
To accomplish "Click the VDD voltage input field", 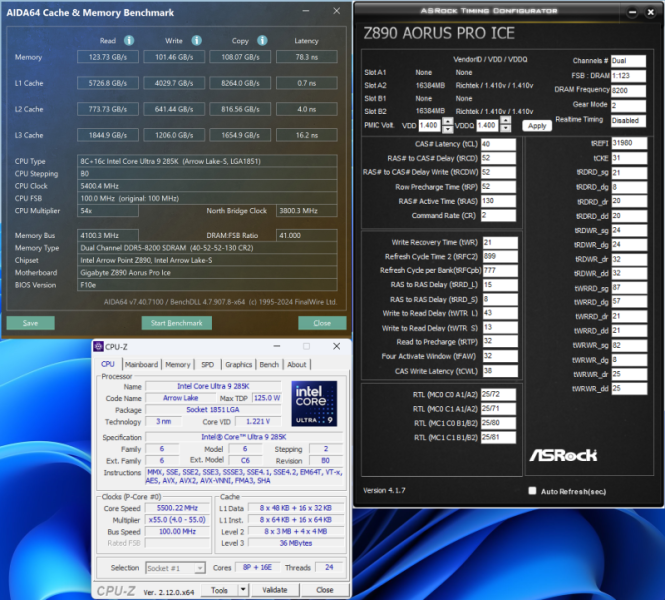I will [430, 126].
